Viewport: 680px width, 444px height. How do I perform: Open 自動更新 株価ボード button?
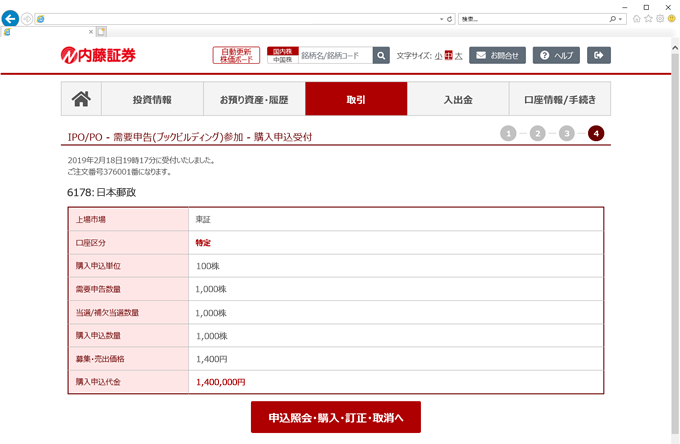(x=236, y=55)
